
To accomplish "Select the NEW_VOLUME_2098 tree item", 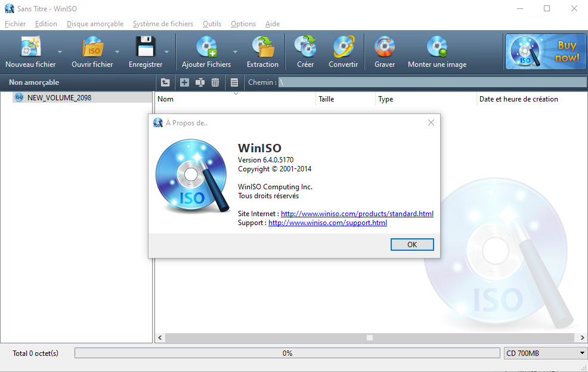I will pyautogui.click(x=59, y=97).
